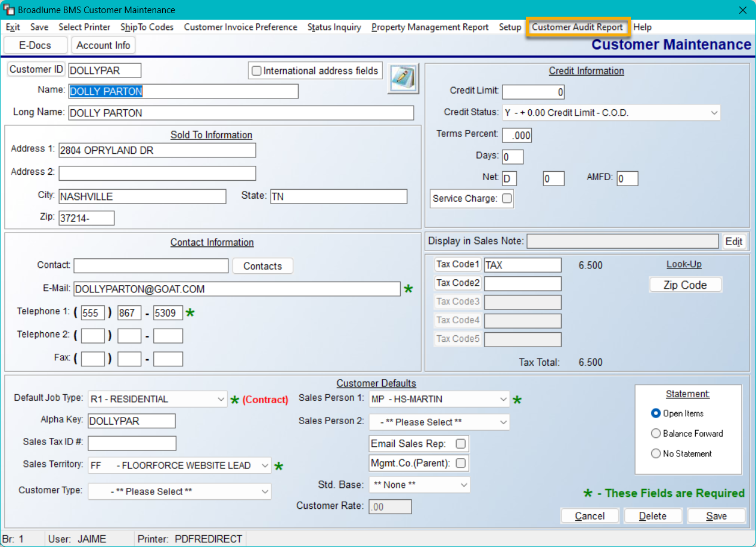
Task: Open Property Management Report menu
Action: click(430, 27)
